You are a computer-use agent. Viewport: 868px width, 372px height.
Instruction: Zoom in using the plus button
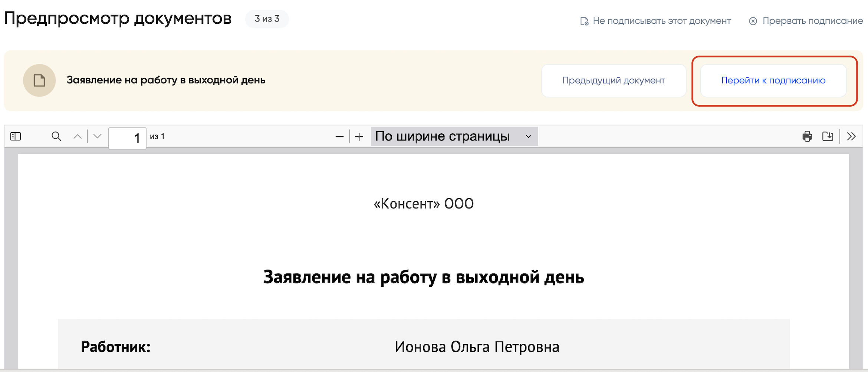pyautogui.click(x=359, y=137)
